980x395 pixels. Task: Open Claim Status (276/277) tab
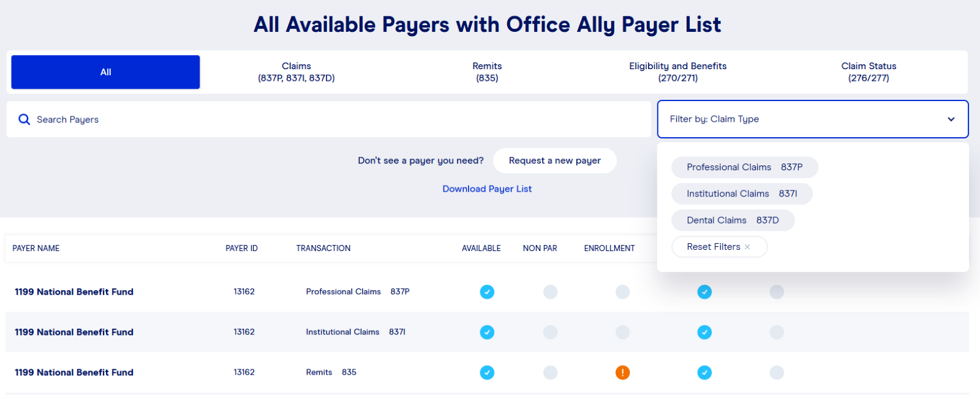pos(869,72)
